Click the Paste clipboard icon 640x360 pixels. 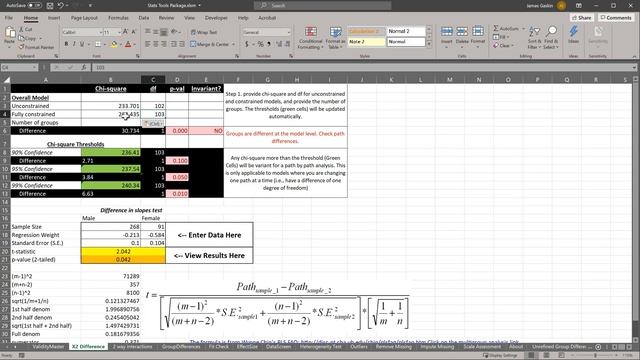10,32
